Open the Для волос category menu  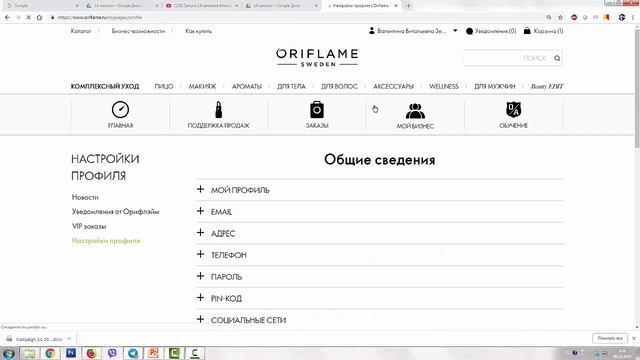click(339, 87)
